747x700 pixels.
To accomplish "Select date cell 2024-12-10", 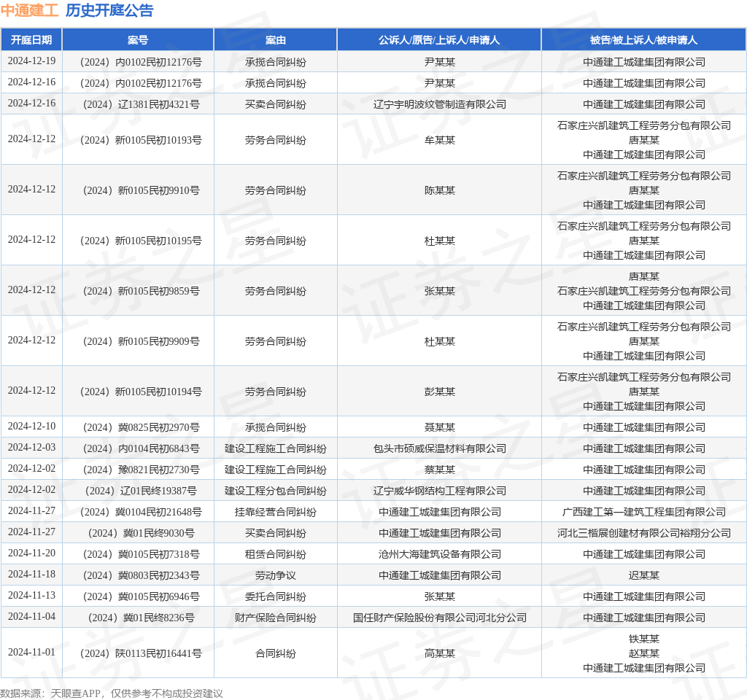I will coord(31,426).
